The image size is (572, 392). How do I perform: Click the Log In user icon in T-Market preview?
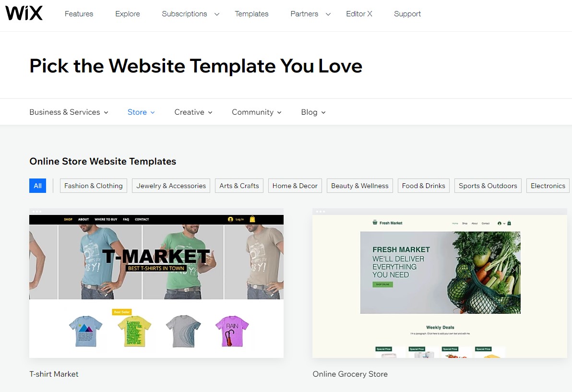(x=230, y=219)
